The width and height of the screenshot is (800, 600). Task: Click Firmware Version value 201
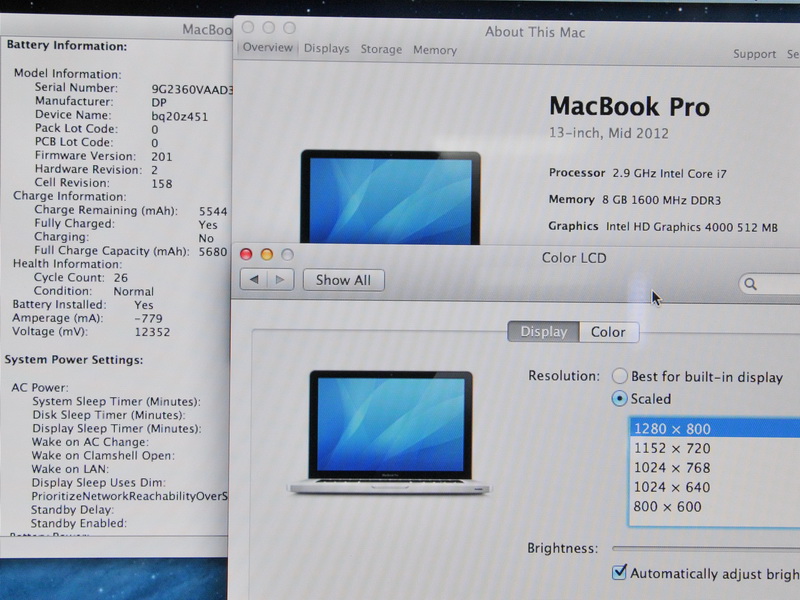pyautogui.click(x=162, y=157)
